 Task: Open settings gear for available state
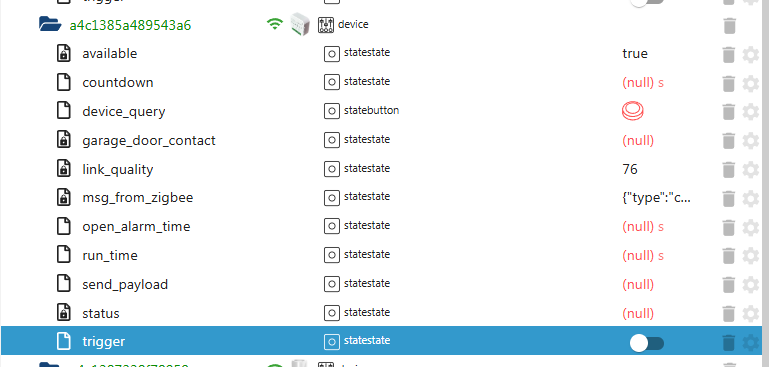click(x=750, y=54)
